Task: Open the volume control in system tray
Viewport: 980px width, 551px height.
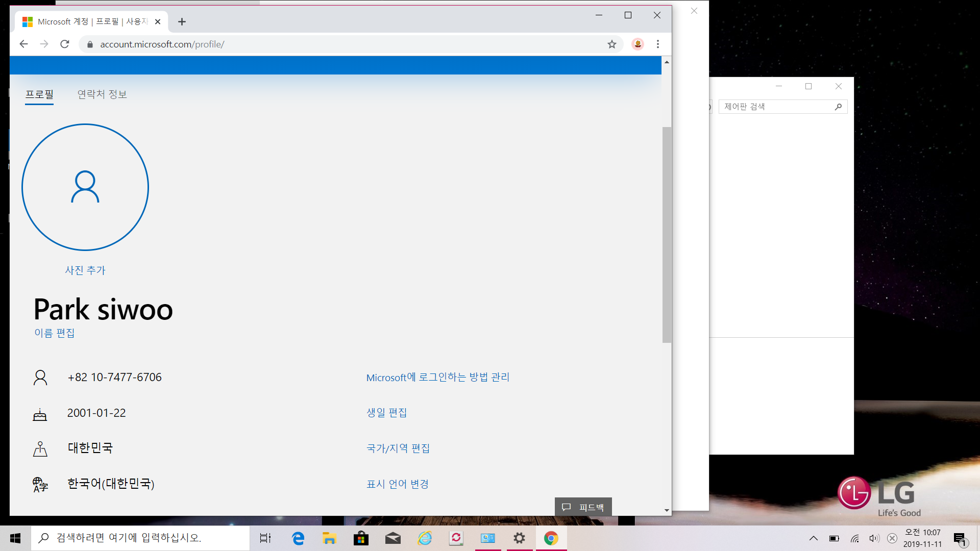Action: click(x=874, y=538)
